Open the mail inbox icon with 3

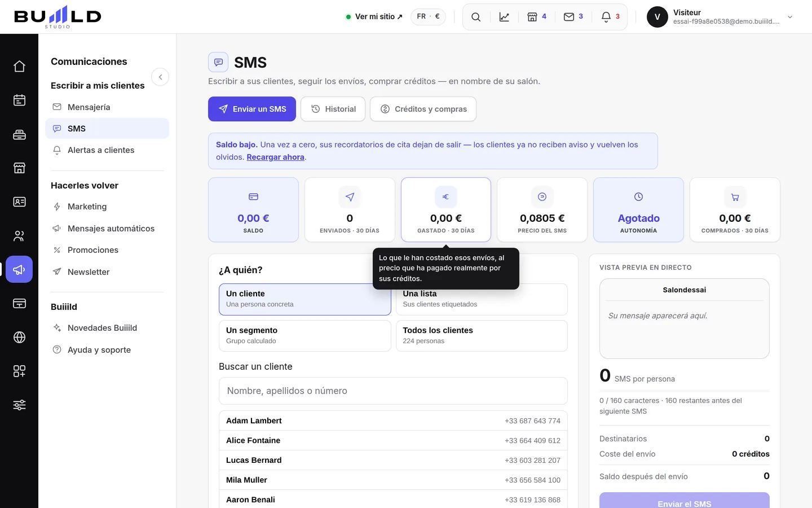point(573,17)
